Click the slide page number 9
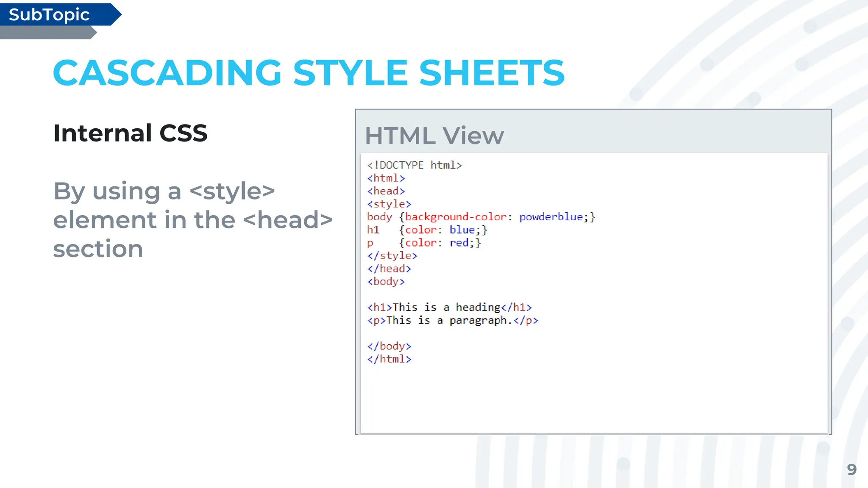Screen dimensions: 868x488 pos(852,469)
